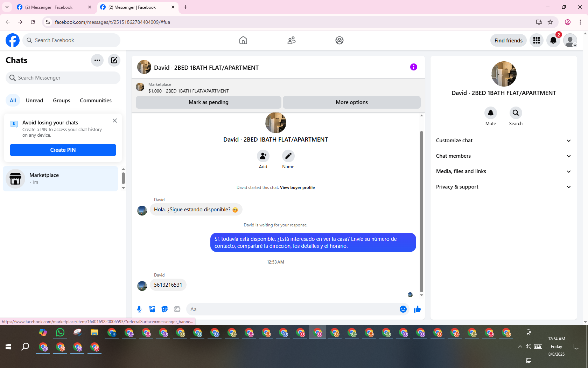The image size is (588, 368).
Task: Click Add people icon in chat
Action: (x=263, y=156)
